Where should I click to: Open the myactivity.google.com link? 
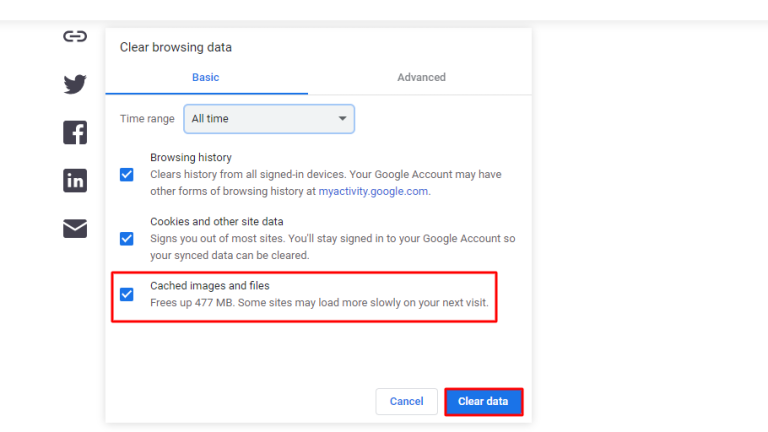point(373,191)
